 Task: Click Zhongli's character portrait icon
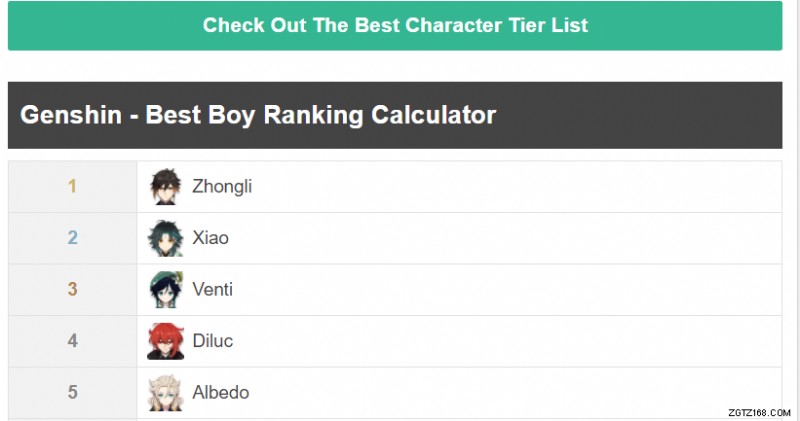(x=164, y=187)
